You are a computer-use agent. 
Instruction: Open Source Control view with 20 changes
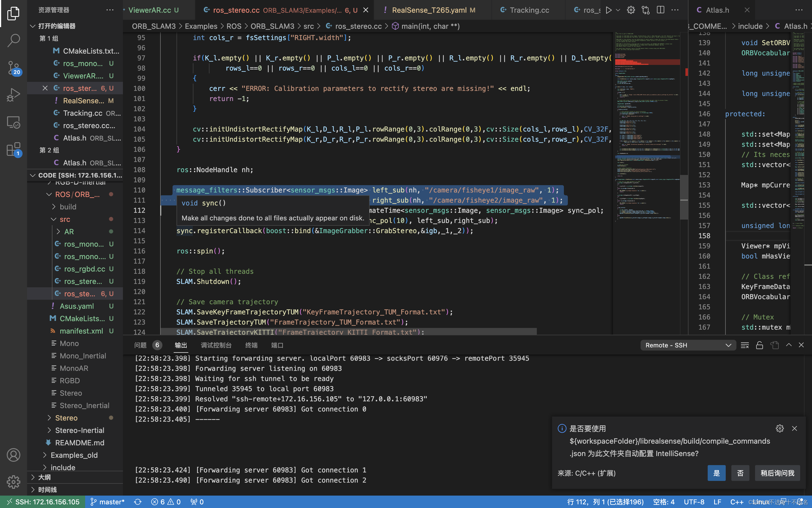pyautogui.click(x=14, y=68)
